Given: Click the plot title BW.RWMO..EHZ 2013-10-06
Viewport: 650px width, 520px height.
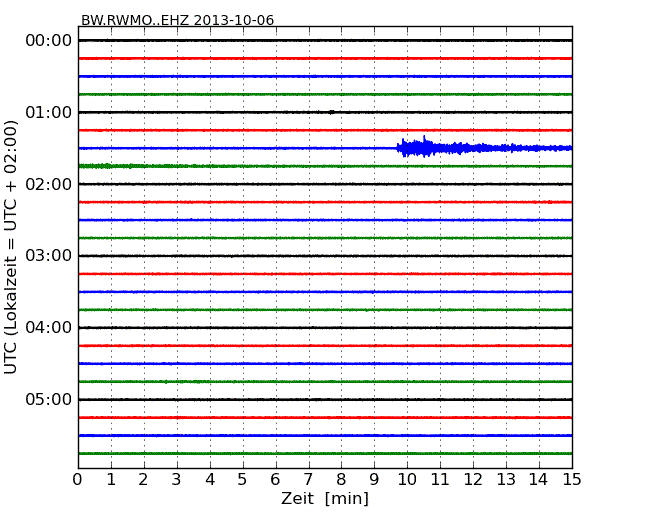Looking at the screenshot, I should pos(177,20).
